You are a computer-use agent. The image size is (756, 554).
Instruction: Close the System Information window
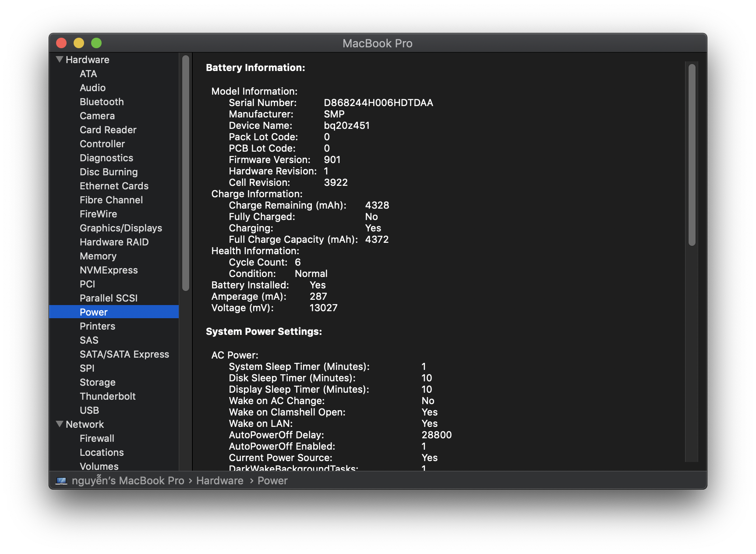61,43
